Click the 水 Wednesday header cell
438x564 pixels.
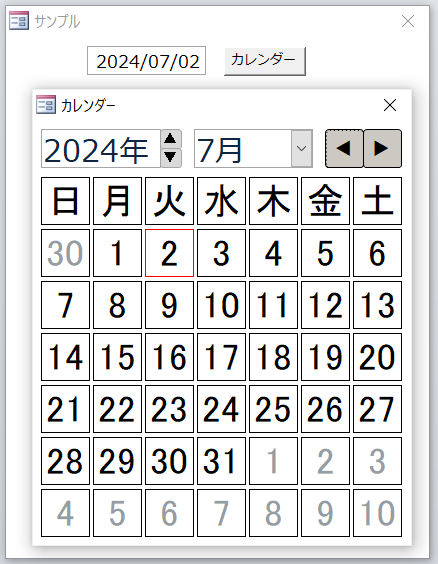coord(222,201)
